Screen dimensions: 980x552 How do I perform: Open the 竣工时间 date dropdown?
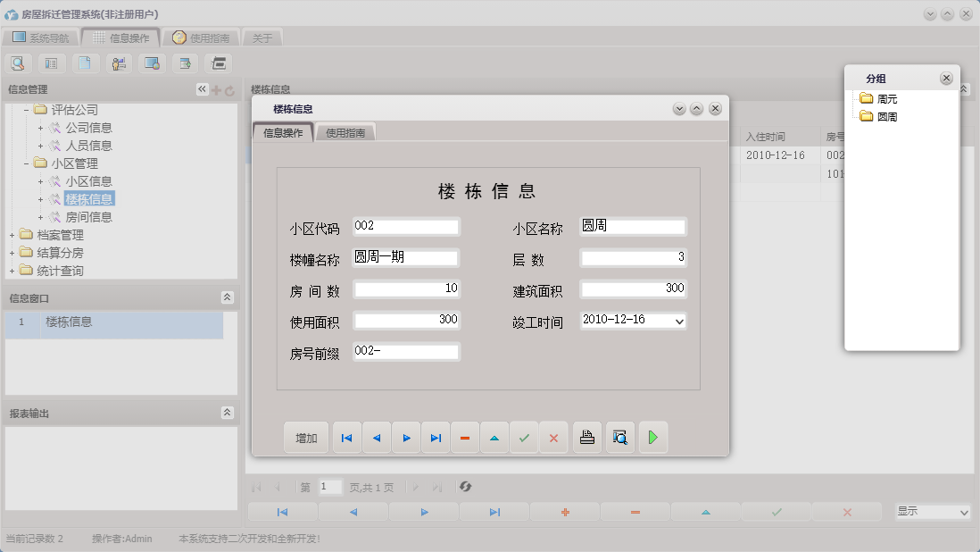[x=679, y=321]
